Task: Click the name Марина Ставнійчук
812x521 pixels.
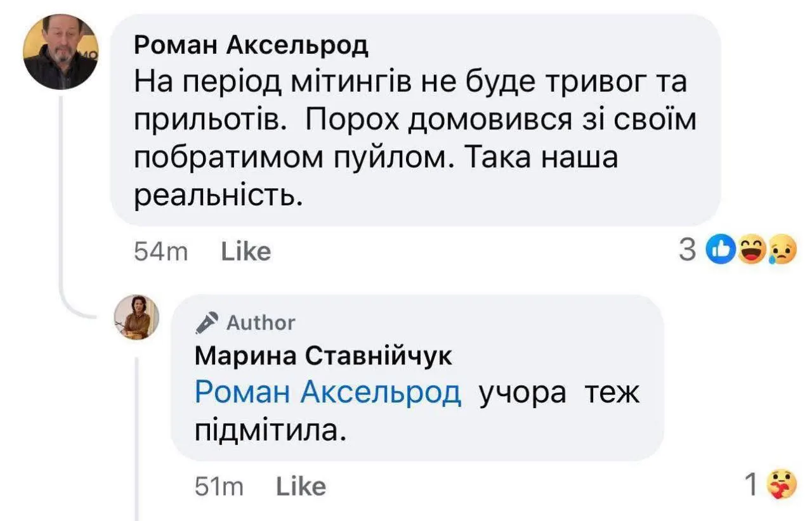Action: [x=324, y=356]
